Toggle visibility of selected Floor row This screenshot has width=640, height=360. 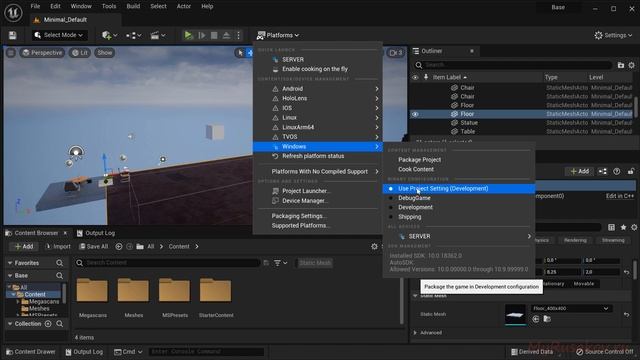coord(415,114)
